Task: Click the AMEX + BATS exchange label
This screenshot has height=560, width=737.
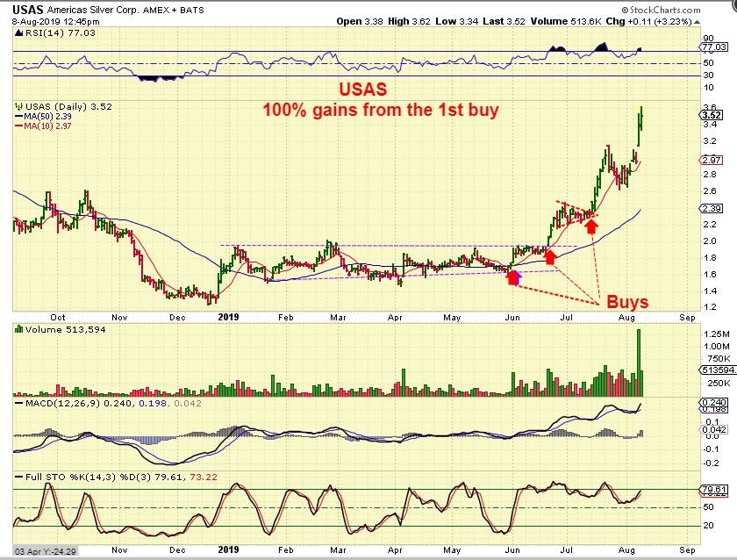Action: 174,10
